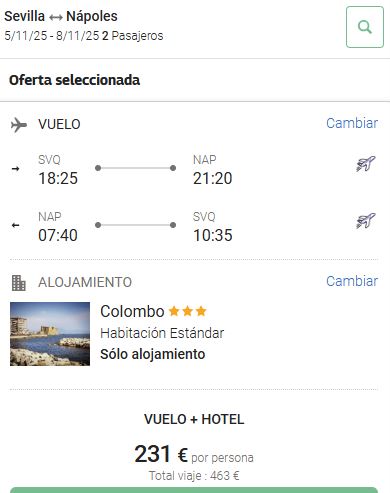This screenshot has width=390, height=493.
Task: Open the search magnifier button
Action: (365, 27)
